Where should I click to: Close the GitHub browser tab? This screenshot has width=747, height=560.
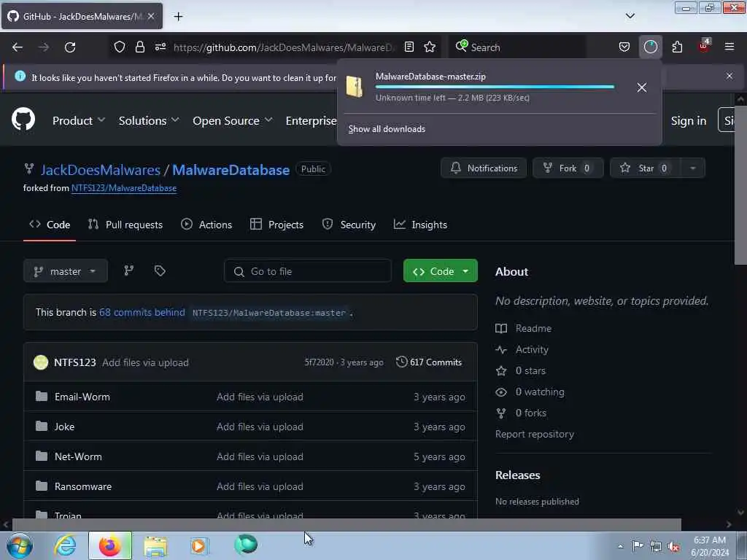tap(151, 16)
